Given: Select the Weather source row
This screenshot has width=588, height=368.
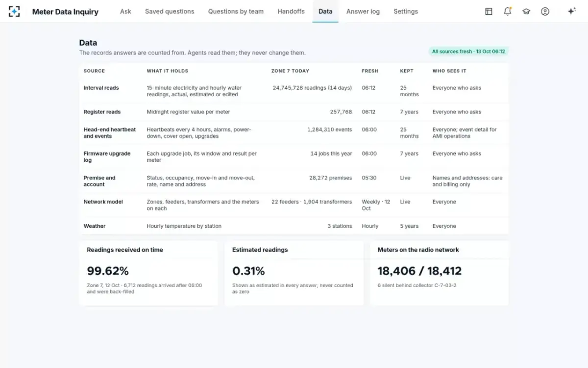Looking at the screenshot, I should coord(294,226).
